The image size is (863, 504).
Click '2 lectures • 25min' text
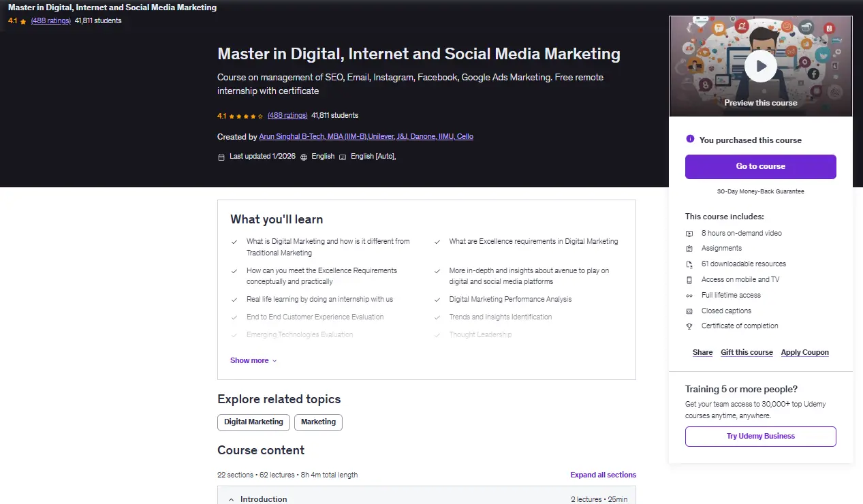tap(599, 499)
